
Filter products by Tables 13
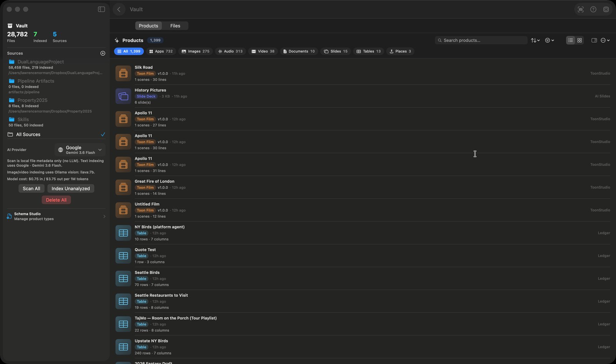click(x=368, y=51)
